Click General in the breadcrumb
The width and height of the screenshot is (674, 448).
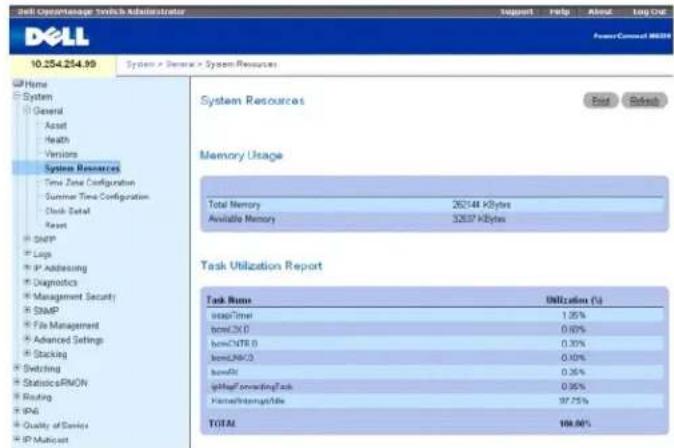[x=180, y=64]
